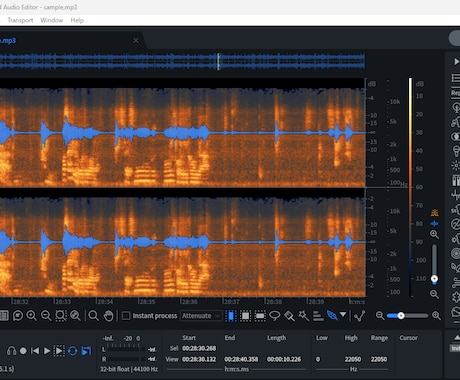Click the View length value 00:00:10.226

click(284, 359)
